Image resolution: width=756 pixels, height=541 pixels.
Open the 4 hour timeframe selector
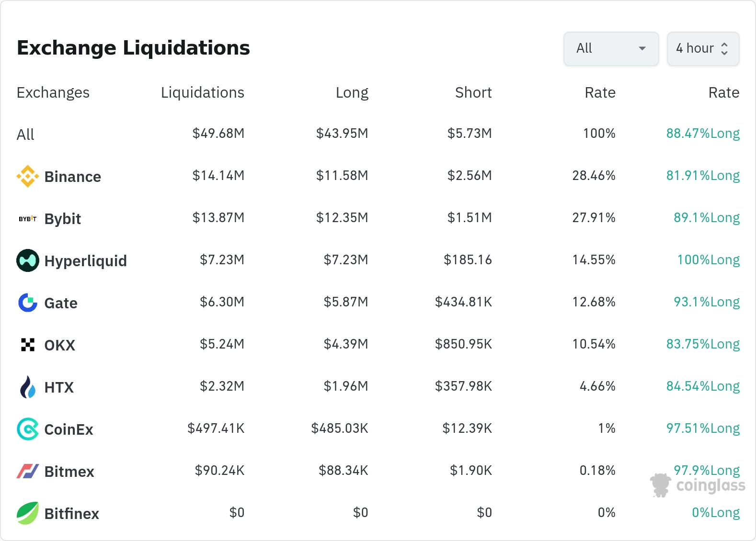[x=703, y=48]
